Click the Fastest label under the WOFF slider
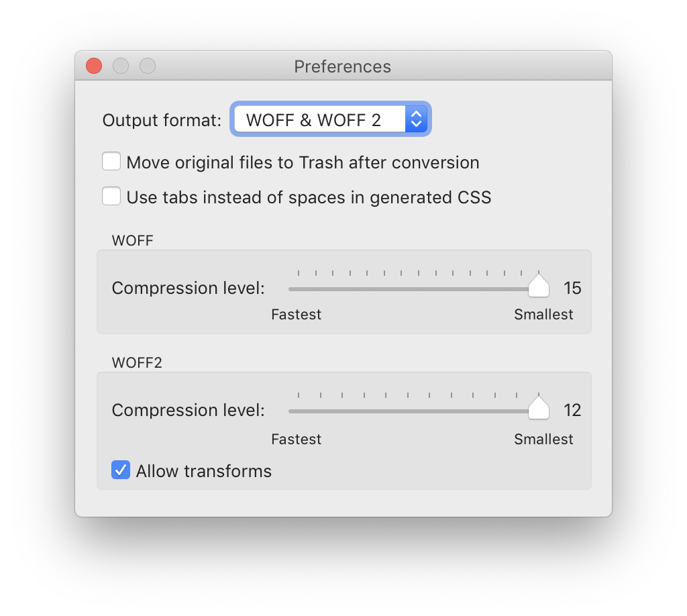The image size is (687, 616). pyautogui.click(x=296, y=314)
